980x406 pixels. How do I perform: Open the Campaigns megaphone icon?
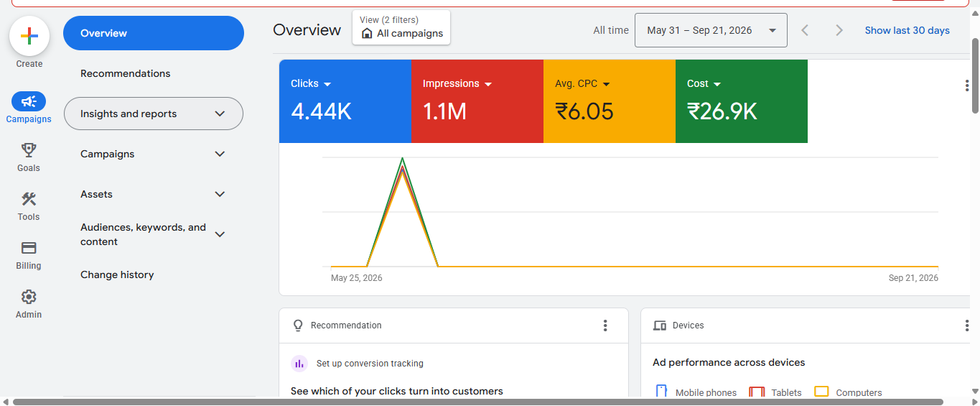point(29,101)
